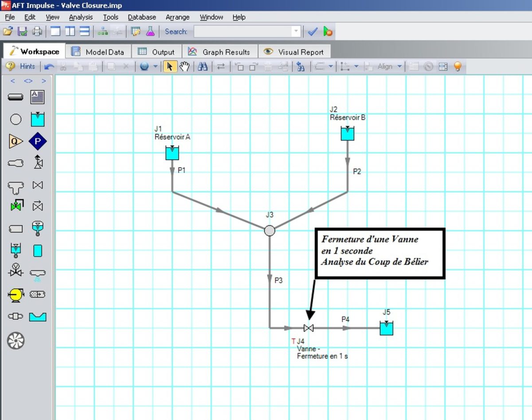Choose the Assigned Flow junction icon
This screenshot has width=532, height=420.
tap(16, 141)
